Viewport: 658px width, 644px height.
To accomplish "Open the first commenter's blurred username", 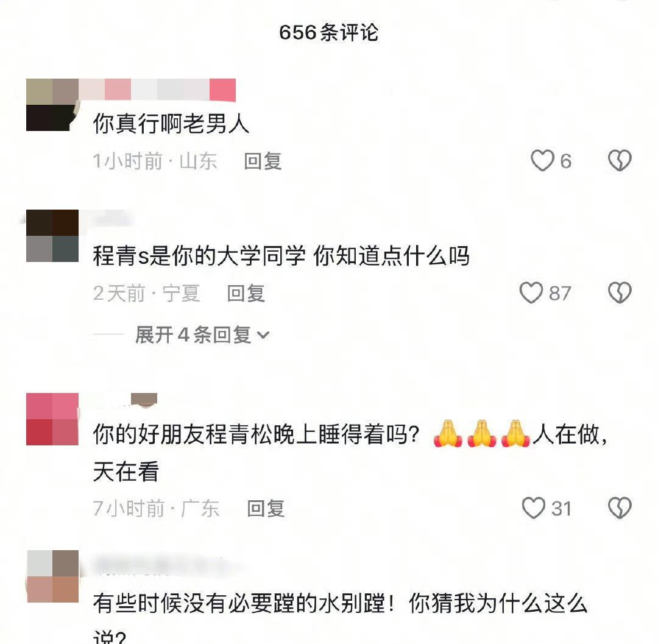I will click(157, 90).
